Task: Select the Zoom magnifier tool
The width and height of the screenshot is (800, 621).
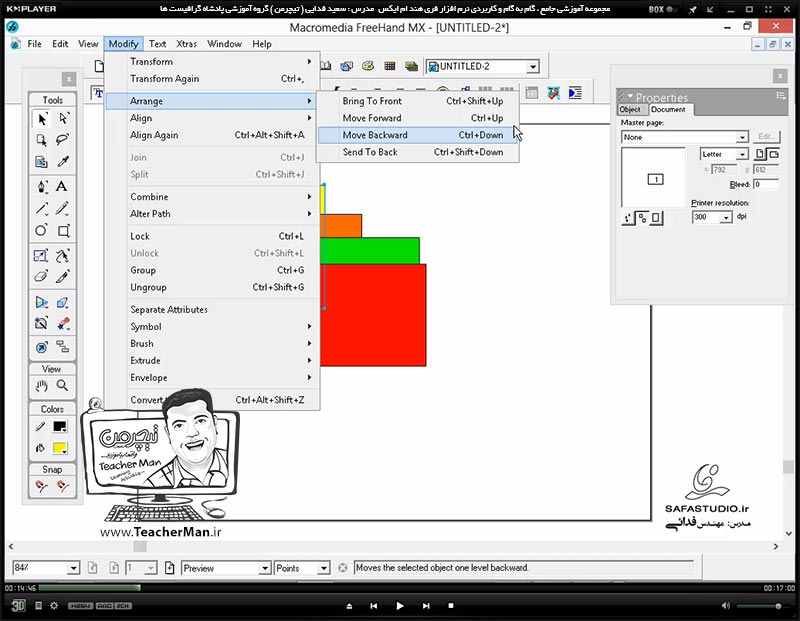Action: (63, 386)
